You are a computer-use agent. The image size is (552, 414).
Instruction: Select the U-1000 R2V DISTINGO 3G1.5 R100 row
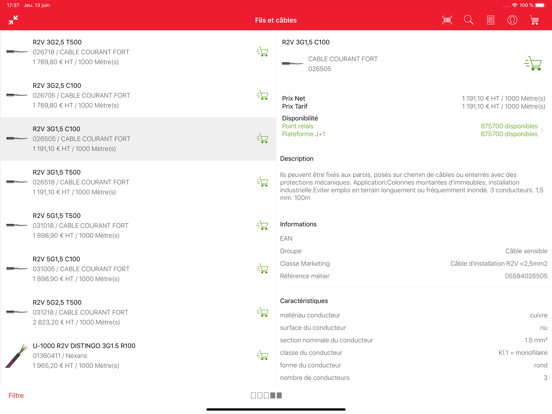(138, 355)
